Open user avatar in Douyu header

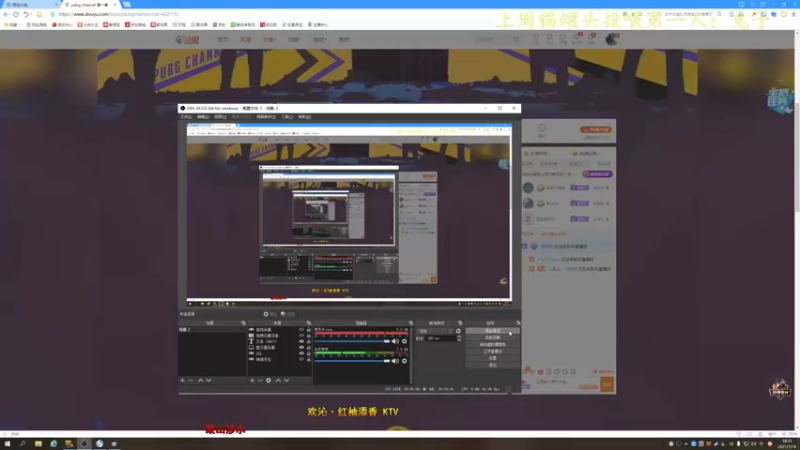coord(611,39)
